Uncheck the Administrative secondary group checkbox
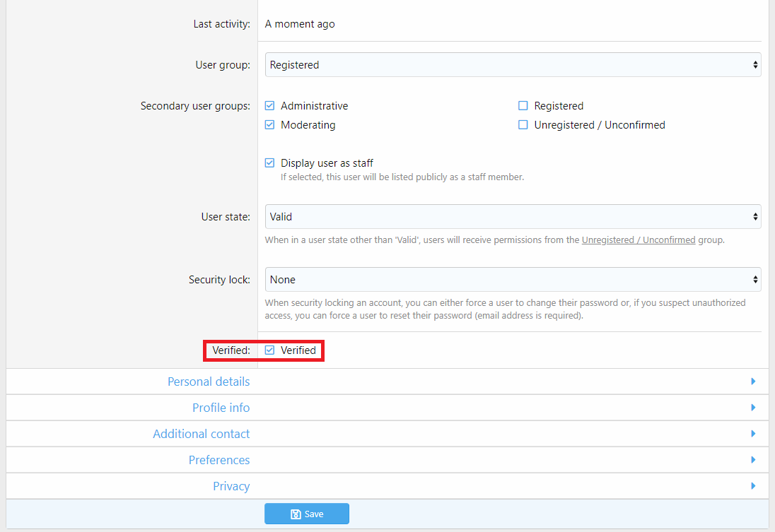Screen dimensions: 775x532 tap(269, 106)
